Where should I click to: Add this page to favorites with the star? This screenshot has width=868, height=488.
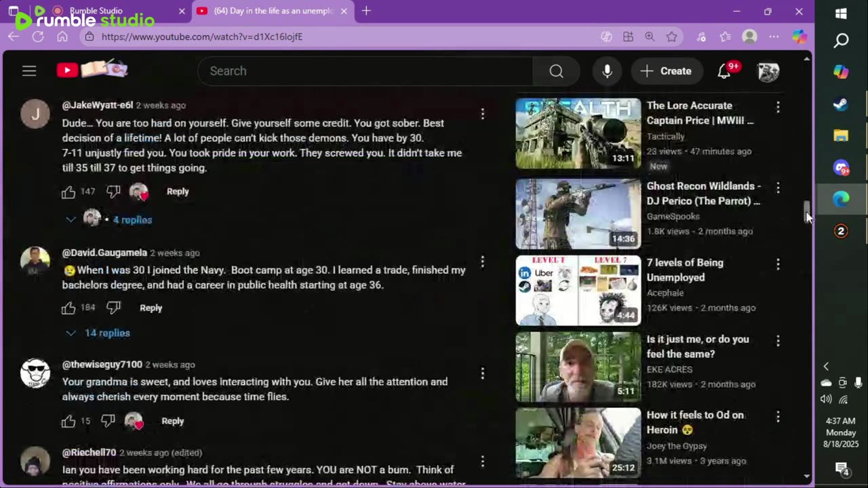[672, 37]
